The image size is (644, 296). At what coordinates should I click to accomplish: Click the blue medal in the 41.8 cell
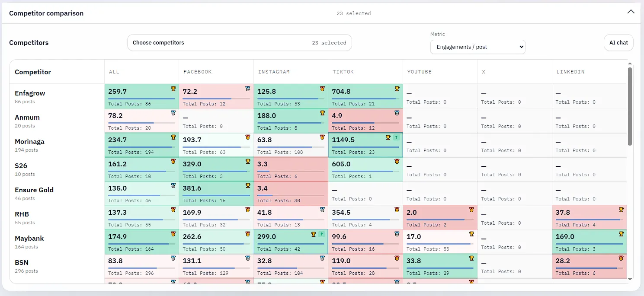[322, 210]
